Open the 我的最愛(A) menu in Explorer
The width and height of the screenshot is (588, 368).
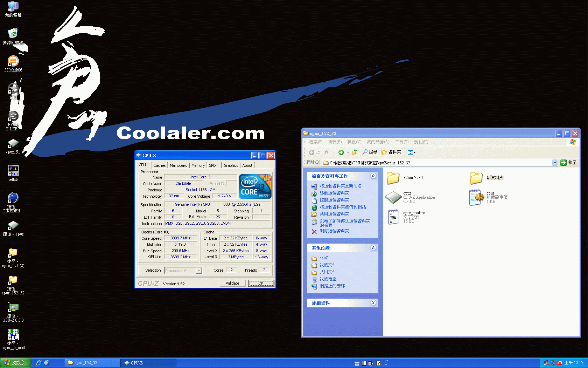(x=378, y=142)
